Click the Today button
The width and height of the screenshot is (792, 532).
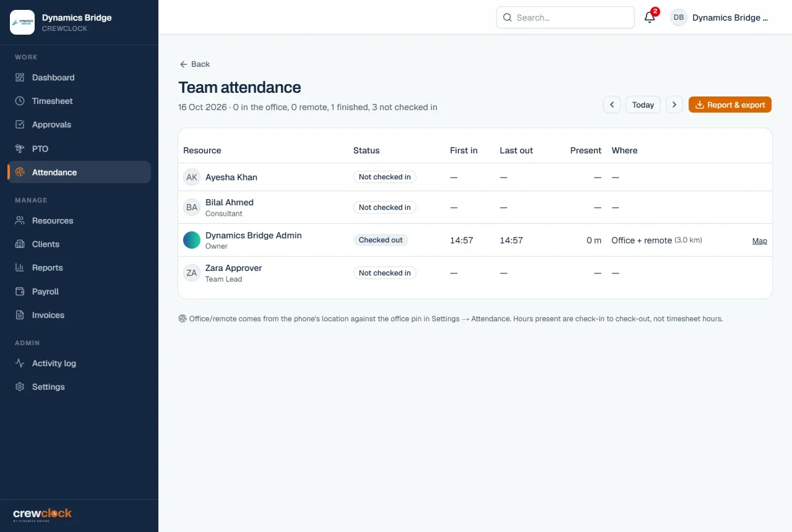click(x=643, y=105)
